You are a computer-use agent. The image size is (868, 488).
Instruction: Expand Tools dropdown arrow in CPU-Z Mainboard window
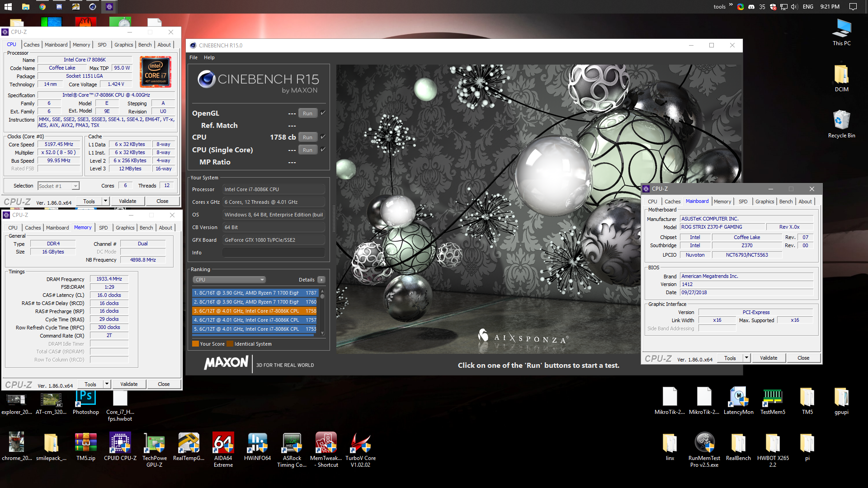(747, 358)
